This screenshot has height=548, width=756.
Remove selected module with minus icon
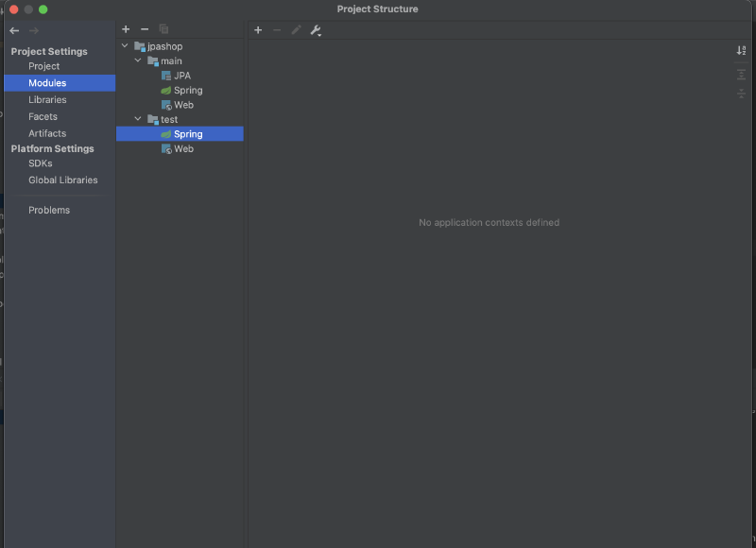point(145,29)
